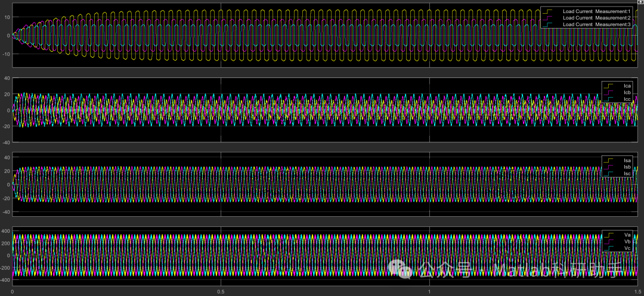Viewport: 644px width, 296px height.
Task: Select the Va legend label
Action: click(x=627, y=235)
